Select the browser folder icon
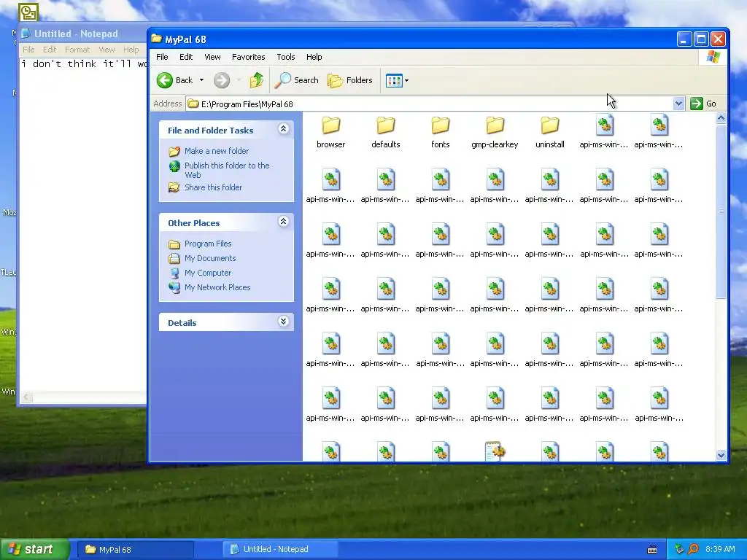 (x=330, y=125)
